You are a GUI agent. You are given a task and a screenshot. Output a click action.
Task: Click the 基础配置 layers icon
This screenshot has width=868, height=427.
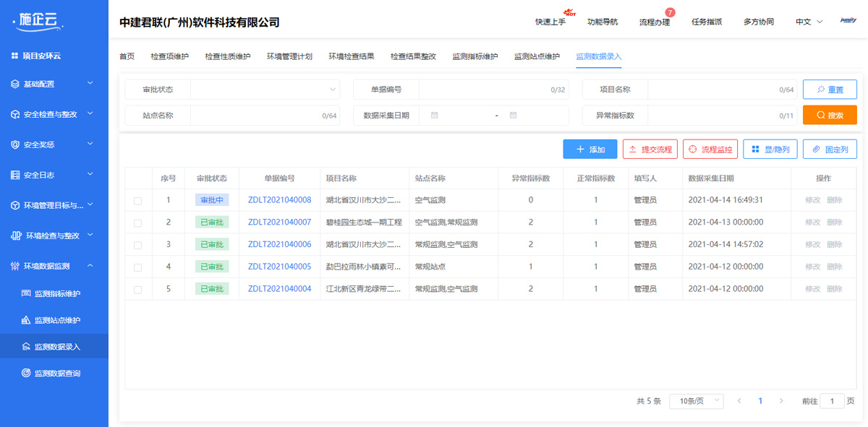[x=15, y=84]
